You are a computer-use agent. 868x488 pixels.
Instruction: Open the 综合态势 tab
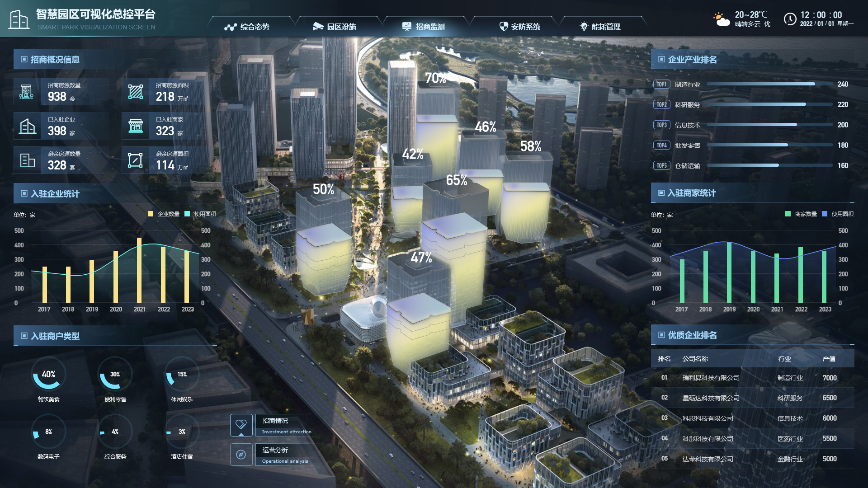[247, 27]
